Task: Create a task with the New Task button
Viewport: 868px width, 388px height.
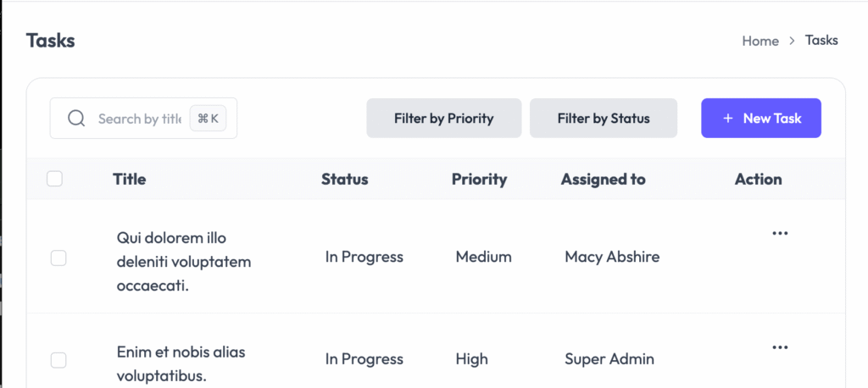Action: [761, 118]
